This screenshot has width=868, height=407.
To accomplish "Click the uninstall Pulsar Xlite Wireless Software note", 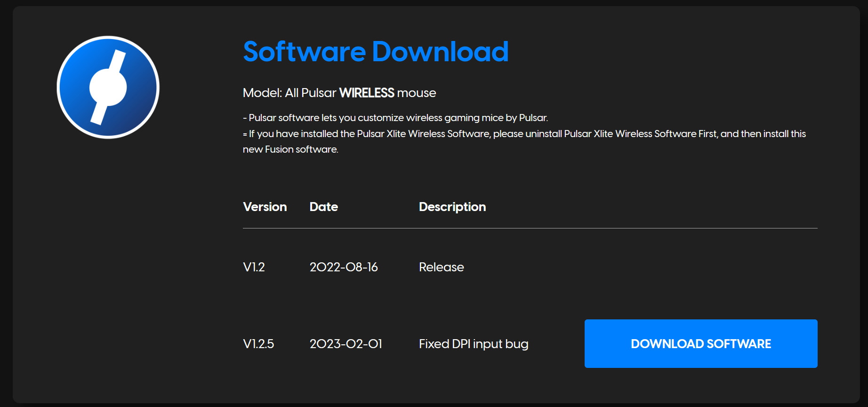I will pyautogui.click(x=524, y=134).
